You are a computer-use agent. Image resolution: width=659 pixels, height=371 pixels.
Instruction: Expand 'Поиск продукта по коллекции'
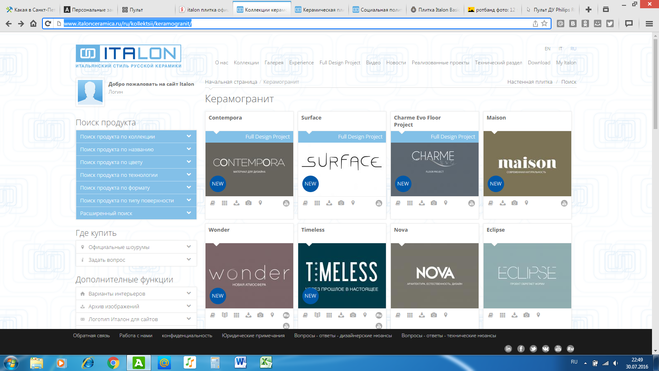pyautogui.click(x=136, y=137)
